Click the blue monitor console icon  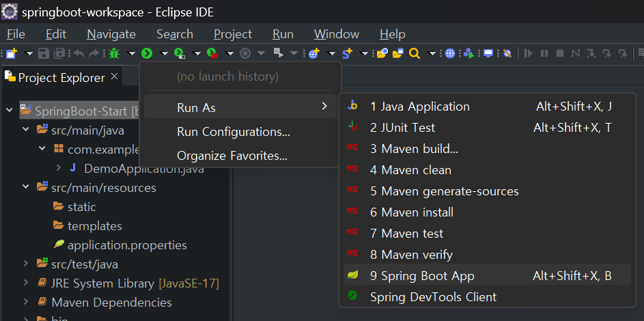pos(488,53)
